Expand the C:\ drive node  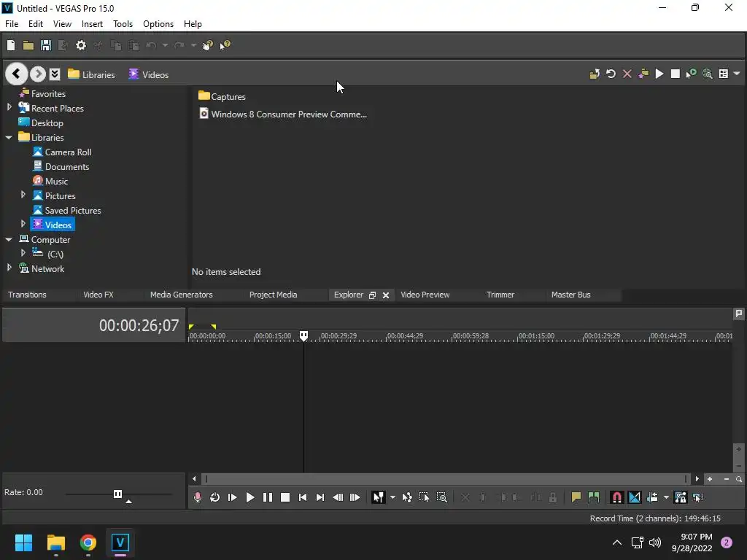point(23,253)
